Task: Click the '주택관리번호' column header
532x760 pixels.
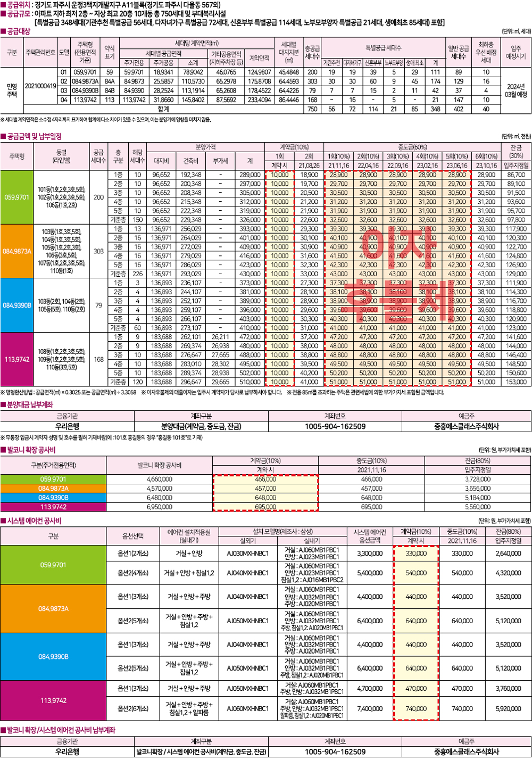Action: click(x=40, y=52)
